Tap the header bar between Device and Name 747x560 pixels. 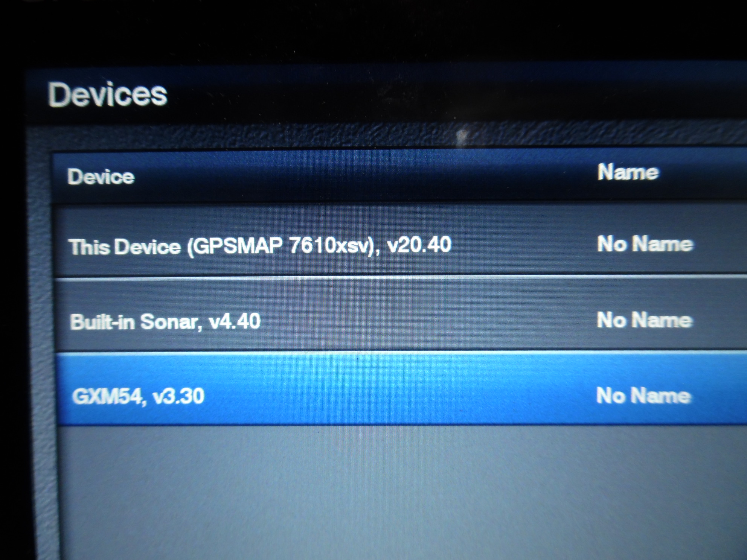pos(365,175)
